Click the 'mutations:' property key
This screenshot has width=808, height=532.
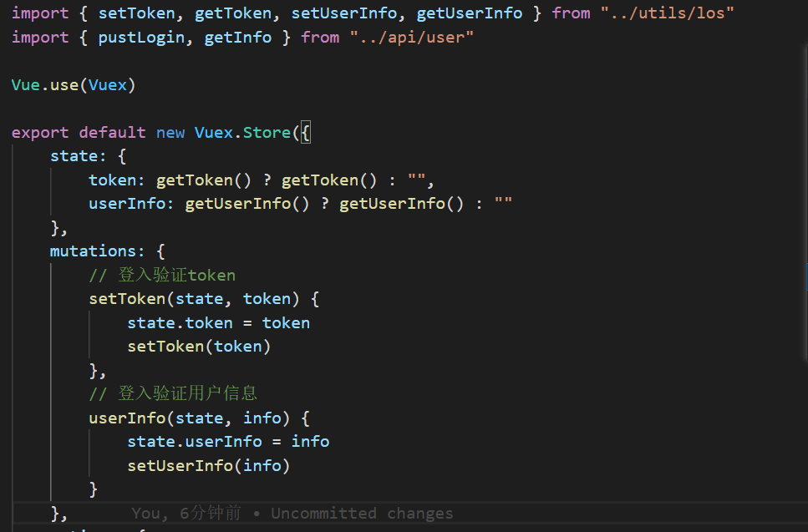click(98, 251)
